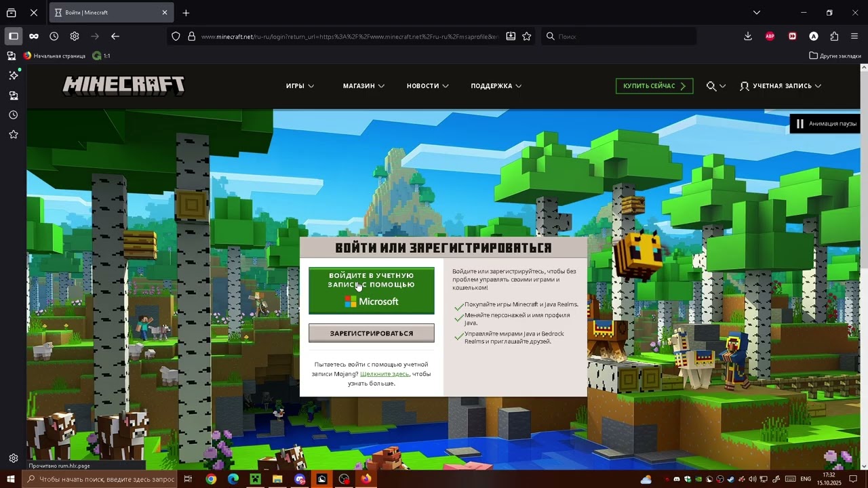Open browser settings gear in the toolbar
Image resolution: width=868 pixels, height=488 pixels.
pos(75,36)
